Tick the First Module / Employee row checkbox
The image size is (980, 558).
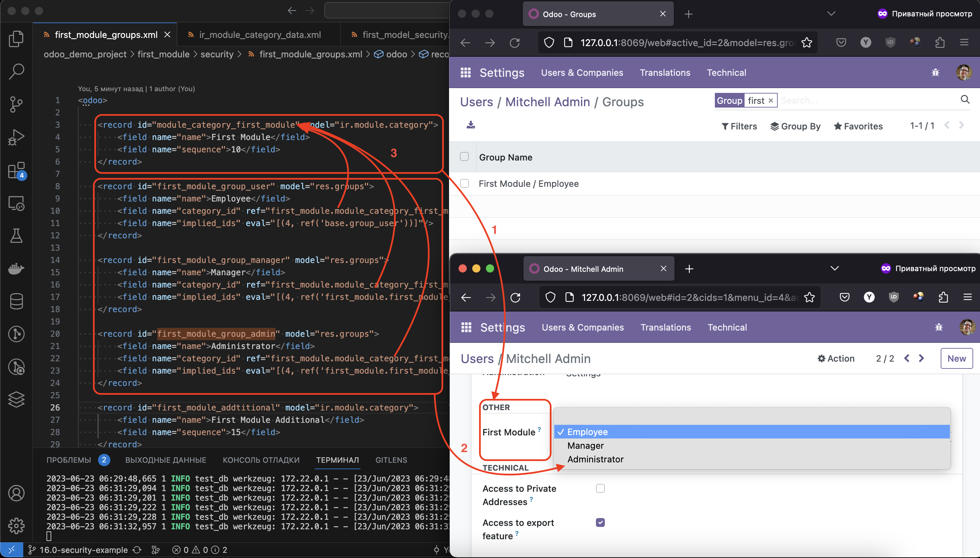click(x=464, y=183)
